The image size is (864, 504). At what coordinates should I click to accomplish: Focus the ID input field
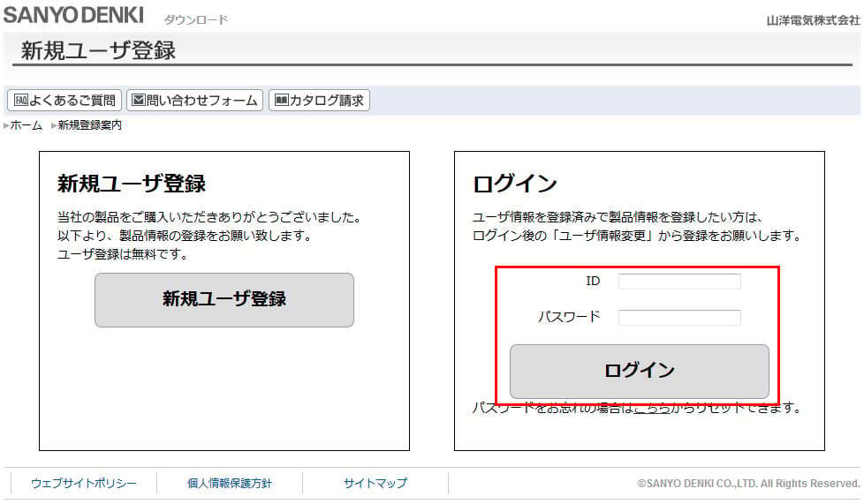[x=679, y=282]
